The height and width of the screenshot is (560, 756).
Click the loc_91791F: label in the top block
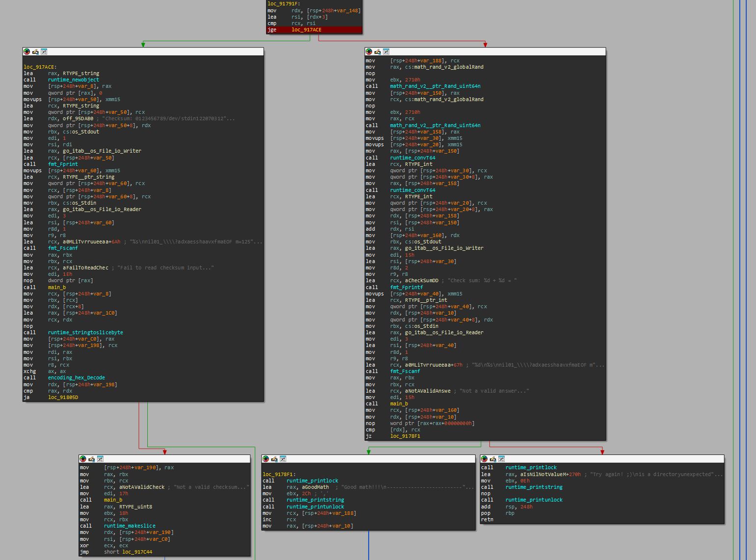[284, 4]
